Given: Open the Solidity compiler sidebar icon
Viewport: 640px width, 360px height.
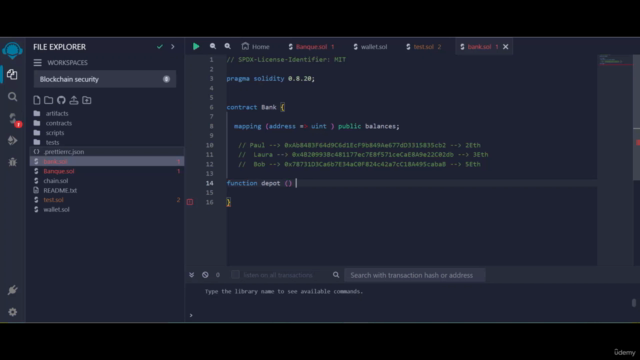Looking at the screenshot, I should tap(13, 119).
